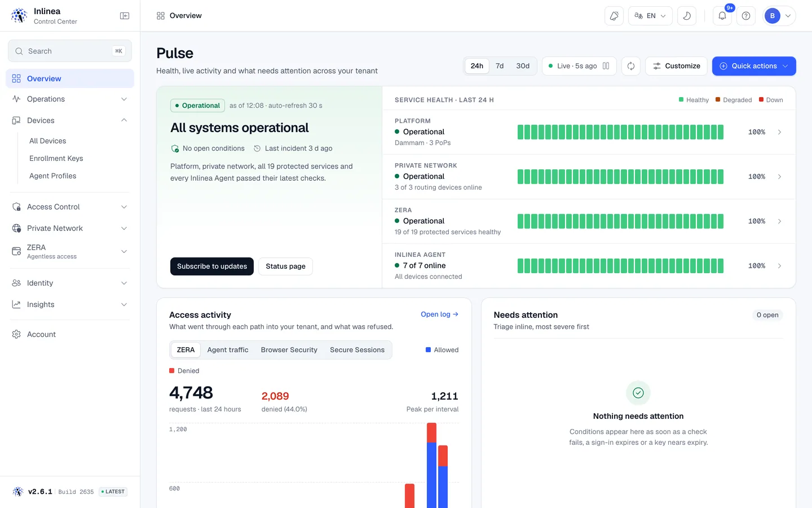This screenshot has width=812, height=508.
Task: Open the Platform service health row arrow
Action: point(779,132)
